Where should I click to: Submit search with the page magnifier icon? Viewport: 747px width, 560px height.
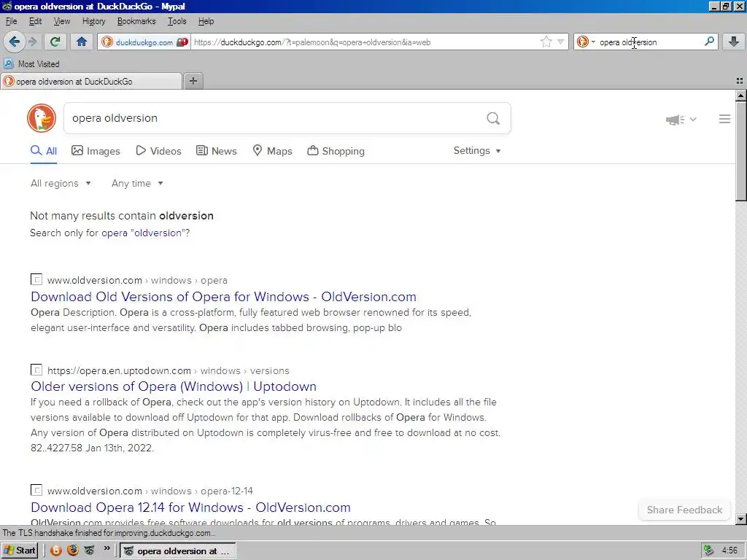493,118
